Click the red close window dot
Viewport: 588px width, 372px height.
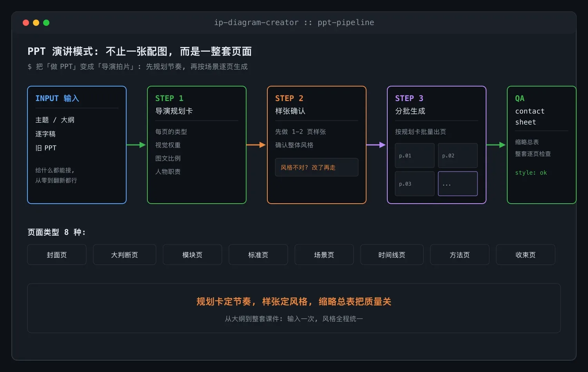click(26, 23)
